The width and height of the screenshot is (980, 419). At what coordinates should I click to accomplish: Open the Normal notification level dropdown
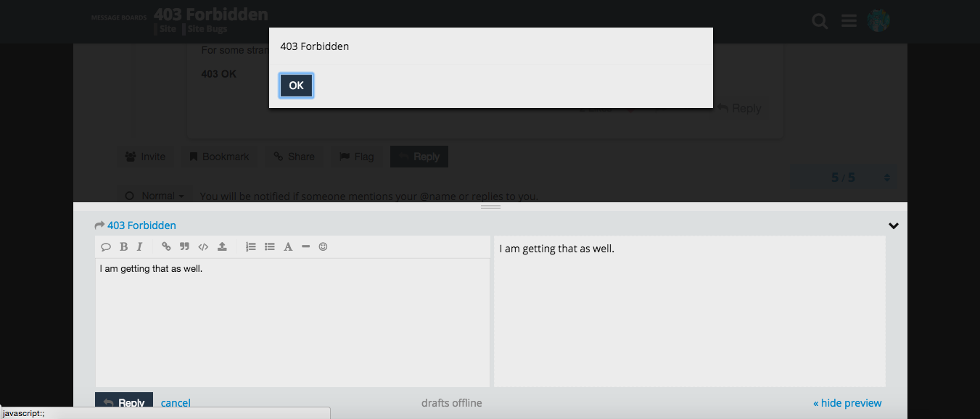(x=154, y=195)
